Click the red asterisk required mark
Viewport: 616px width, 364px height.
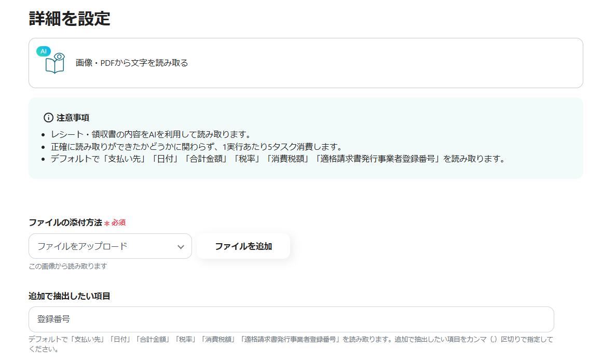point(107,223)
